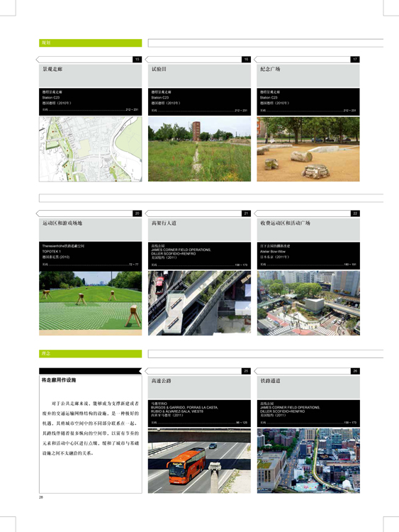Click Station C23 in the 景观走廊 card
The width and height of the screenshot is (399, 532).
pyautogui.click(x=51, y=98)
